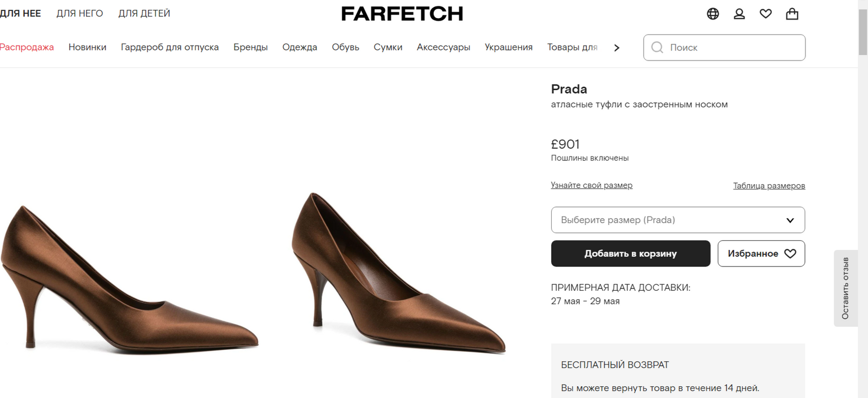Viewport: 868px width, 398px height.
Task: Open the Таблица размеров link
Action: (x=769, y=186)
